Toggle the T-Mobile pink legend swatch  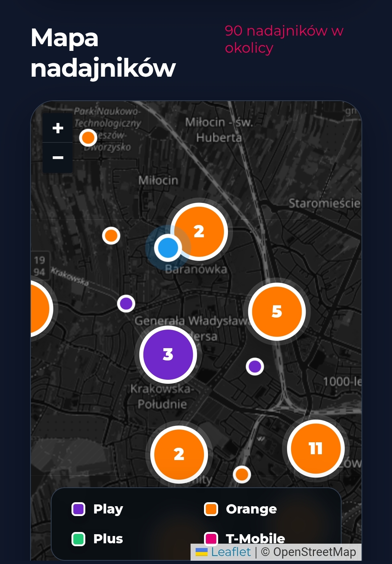pyautogui.click(x=211, y=538)
